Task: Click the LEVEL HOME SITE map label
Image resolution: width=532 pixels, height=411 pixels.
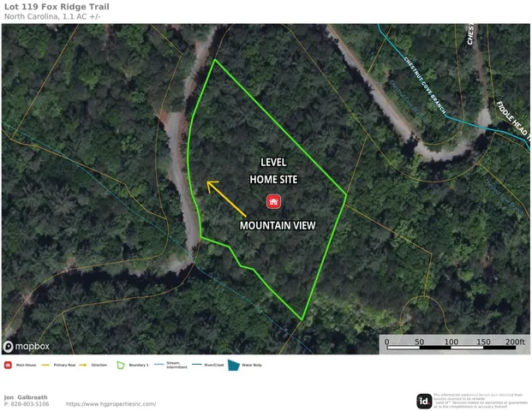Action: click(x=273, y=171)
